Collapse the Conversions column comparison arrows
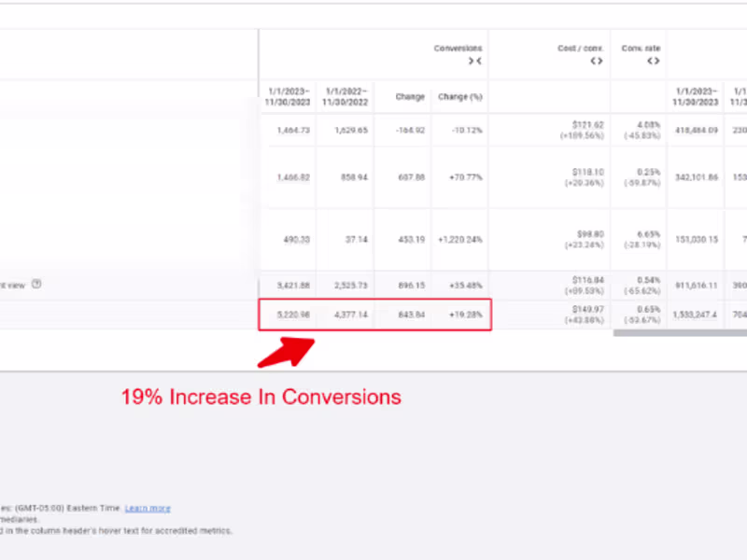This screenshot has width=747, height=560. tap(475, 61)
